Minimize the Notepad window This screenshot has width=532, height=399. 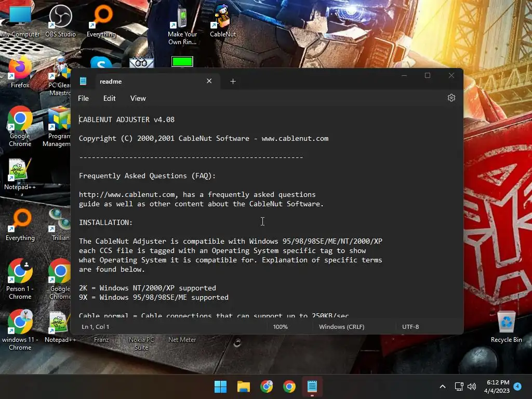tap(404, 75)
